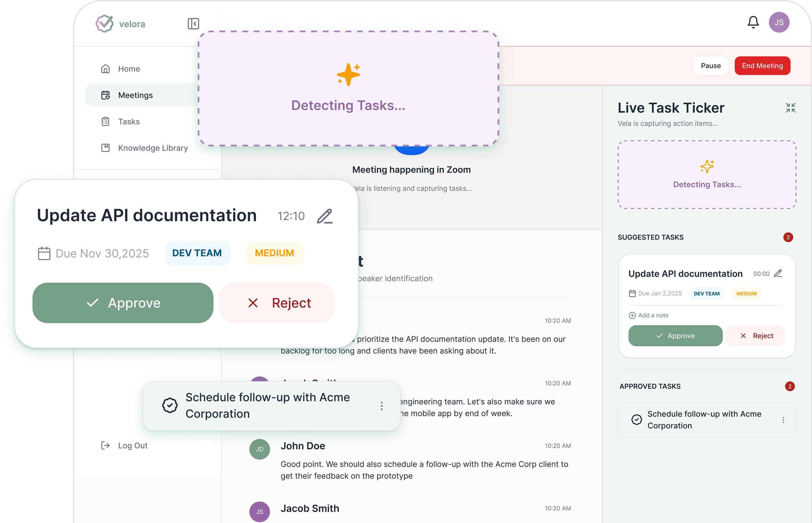Screen dimensions: 812x523
Task: Pause the meeting recording
Action: pos(710,66)
